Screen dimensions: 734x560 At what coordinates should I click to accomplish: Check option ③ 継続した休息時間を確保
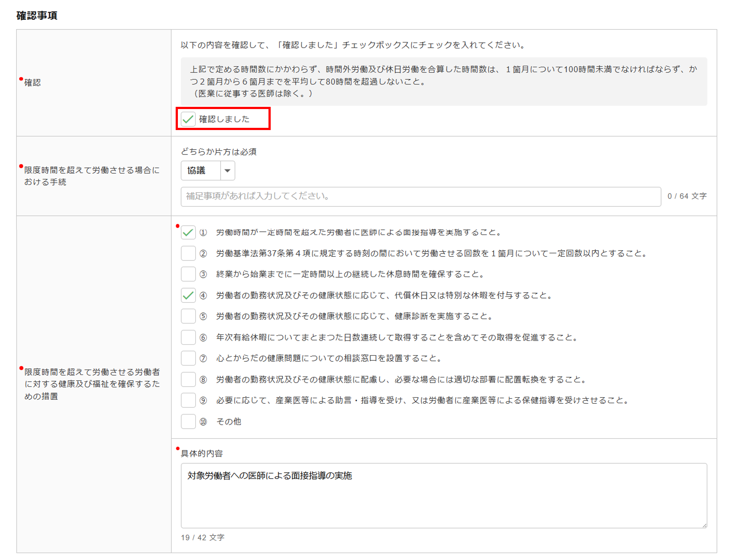188,274
